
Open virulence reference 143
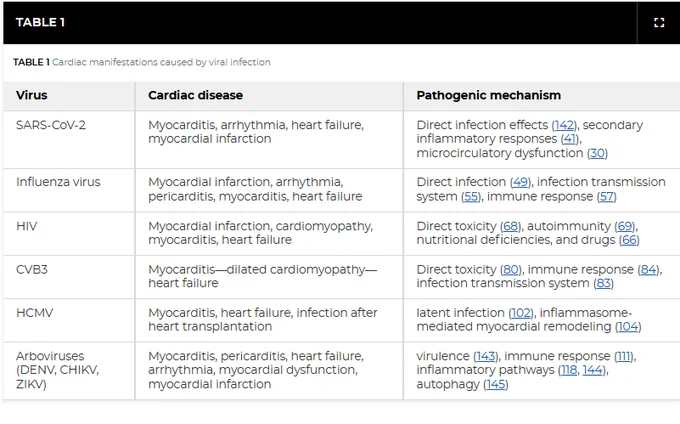coord(486,356)
